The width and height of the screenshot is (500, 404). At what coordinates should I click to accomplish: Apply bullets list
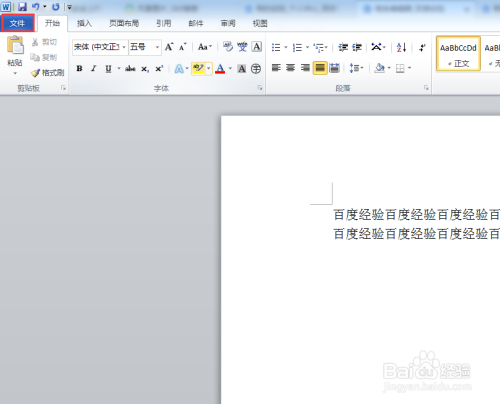pos(276,47)
